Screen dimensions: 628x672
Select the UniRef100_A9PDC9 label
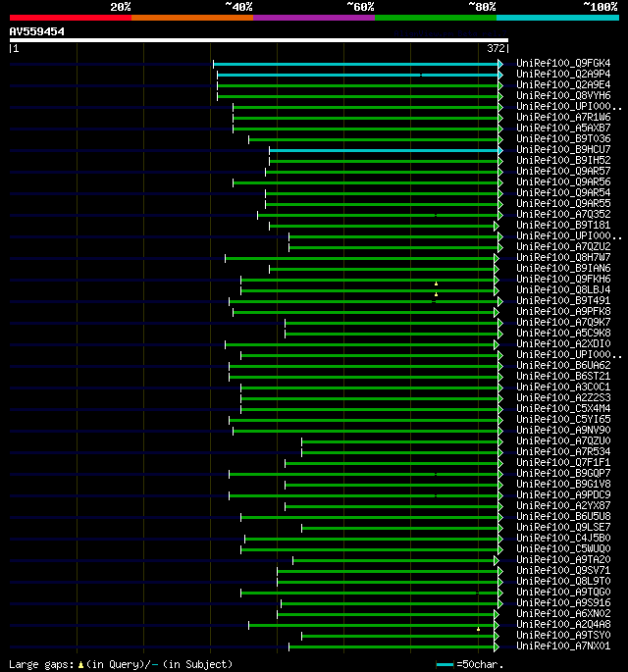tap(563, 495)
